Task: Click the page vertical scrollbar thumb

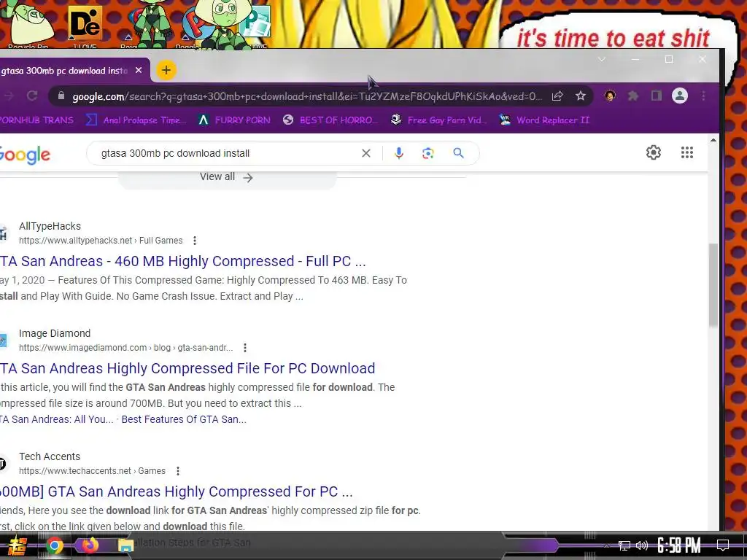Action: tap(713, 285)
